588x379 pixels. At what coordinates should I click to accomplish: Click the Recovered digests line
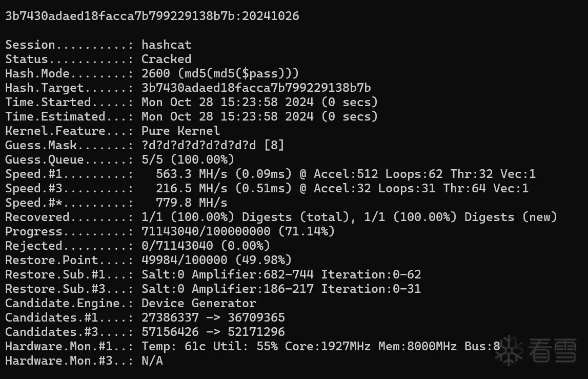[281, 217]
